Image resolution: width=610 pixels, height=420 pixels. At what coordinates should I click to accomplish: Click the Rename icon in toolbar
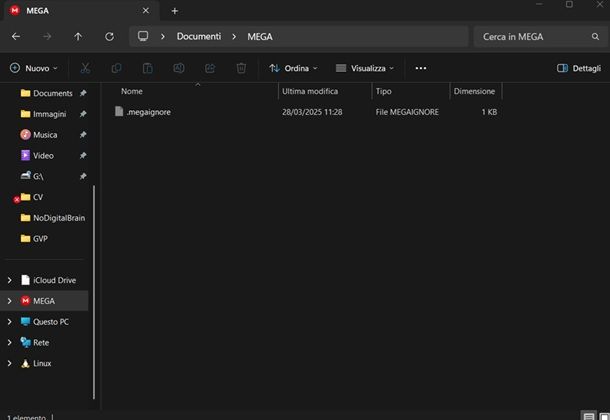pyautogui.click(x=179, y=68)
